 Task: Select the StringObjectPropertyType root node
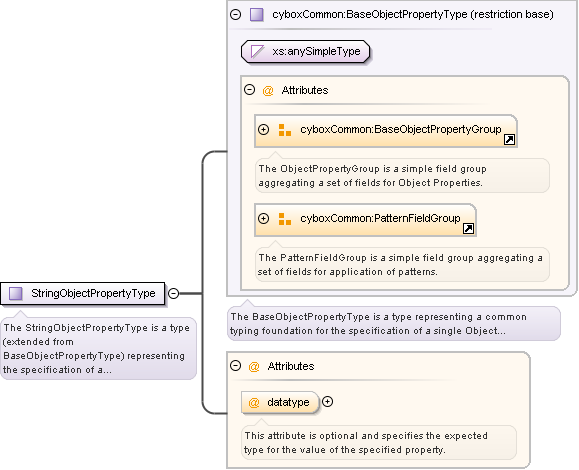point(83,294)
